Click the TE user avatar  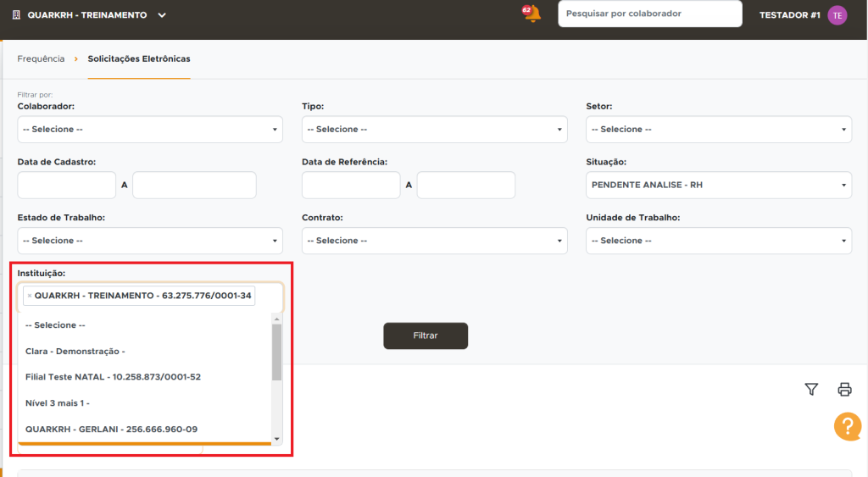pos(837,14)
